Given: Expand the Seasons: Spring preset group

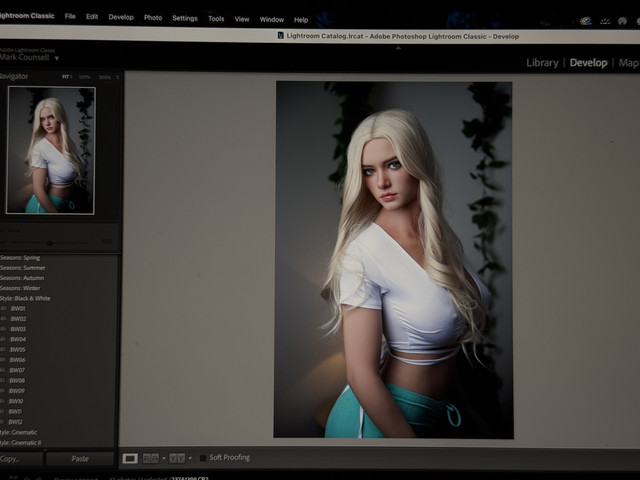Looking at the screenshot, I should 20,258.
